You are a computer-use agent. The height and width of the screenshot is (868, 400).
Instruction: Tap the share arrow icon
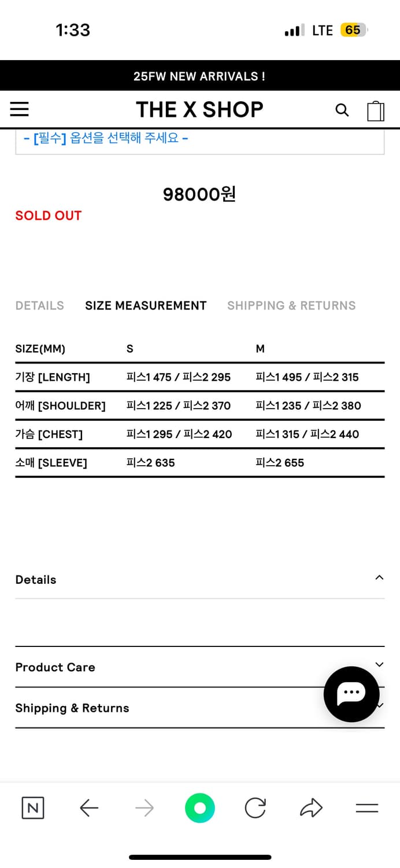tap(311, 808)
